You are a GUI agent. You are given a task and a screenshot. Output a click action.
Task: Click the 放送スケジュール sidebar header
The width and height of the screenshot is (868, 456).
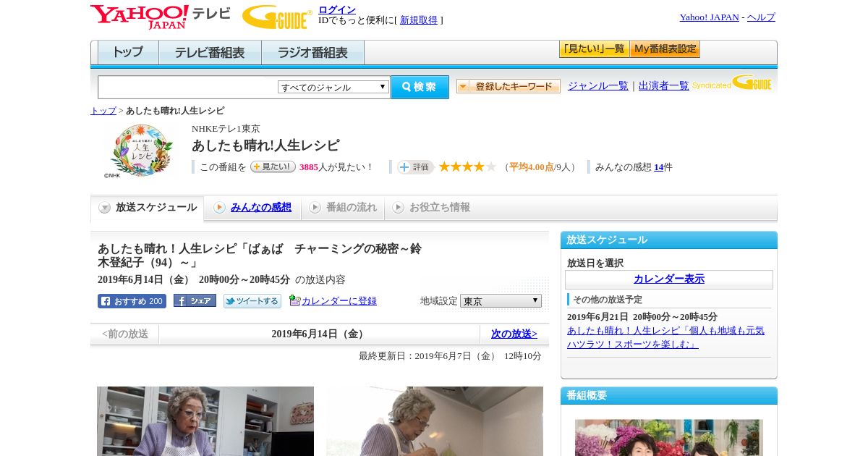669,240
